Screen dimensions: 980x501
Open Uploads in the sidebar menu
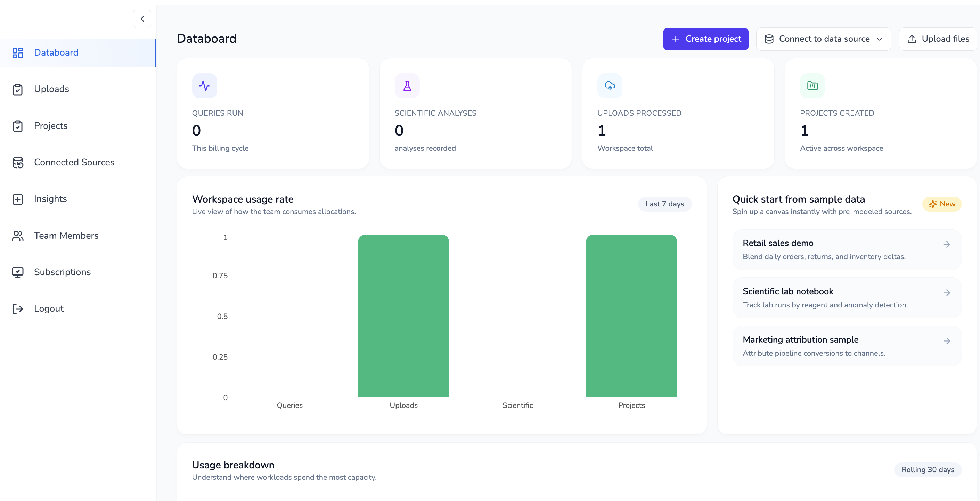pos(51,89)
